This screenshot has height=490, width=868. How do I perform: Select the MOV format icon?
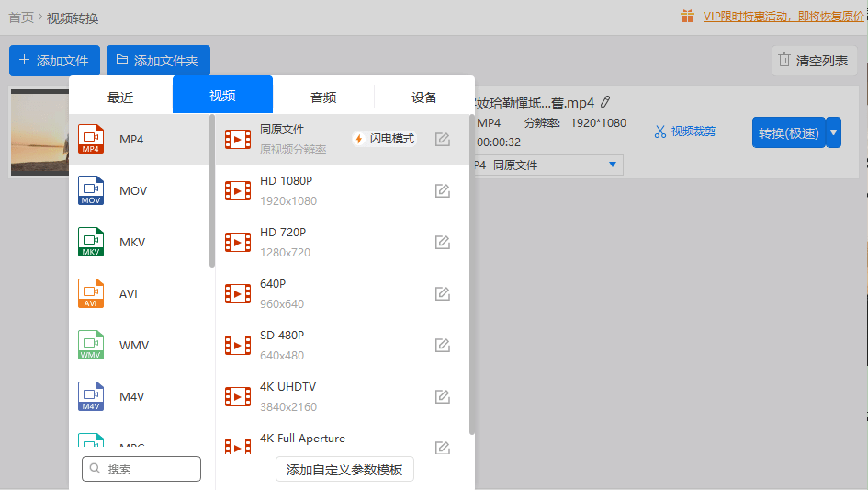click(91, 191)
